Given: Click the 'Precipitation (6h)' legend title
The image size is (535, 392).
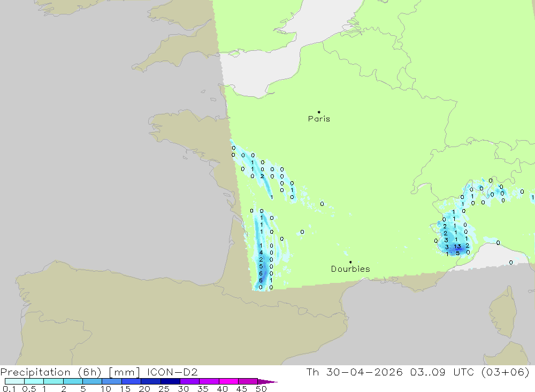Looking at the screenshot, I should click(x=51, y=372).
